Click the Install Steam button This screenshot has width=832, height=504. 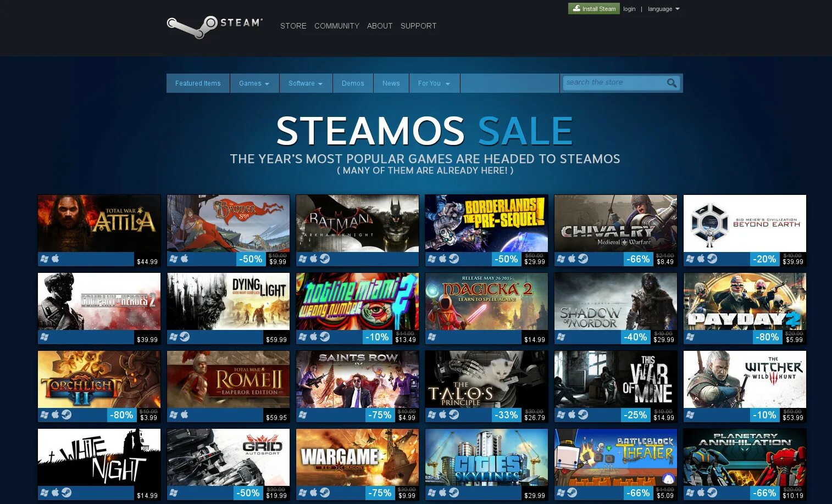tap(594, 9)
